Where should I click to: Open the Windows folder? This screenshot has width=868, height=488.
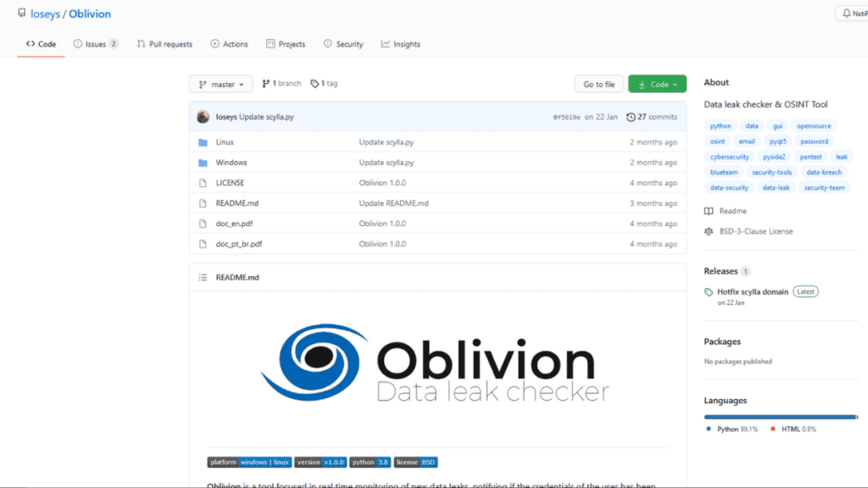tap(231, 163)
